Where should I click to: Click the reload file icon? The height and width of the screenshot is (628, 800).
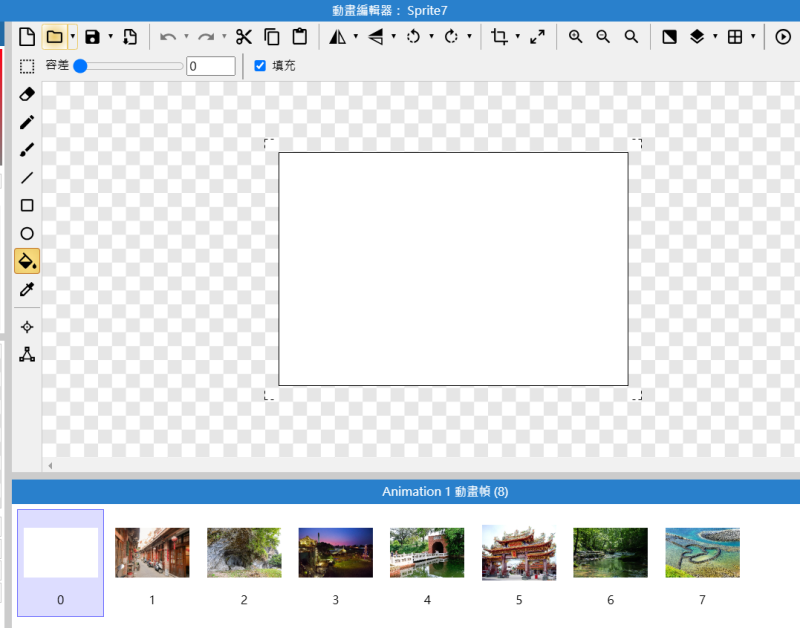pos(130,37)
